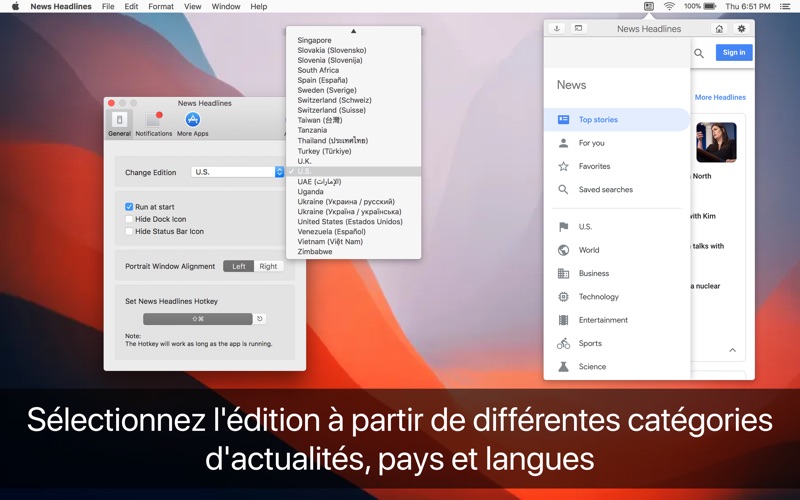Choose the U.K. edition

(x=354, y=161)
